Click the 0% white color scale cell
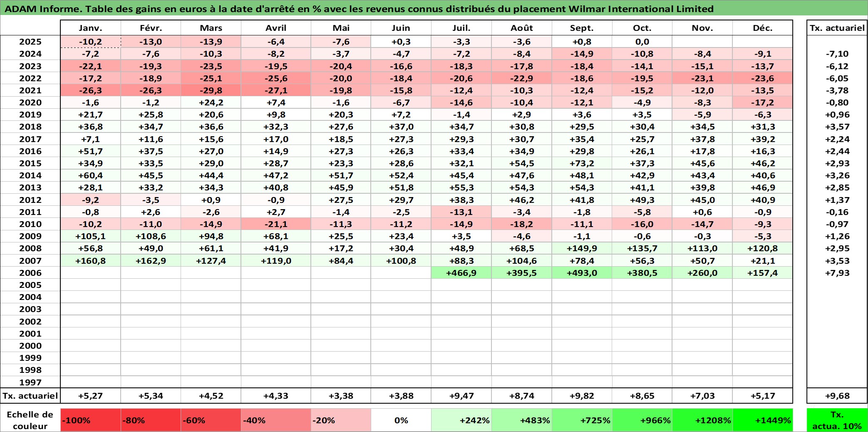Viewport: 868px width, 432px height. pos(401,420)
